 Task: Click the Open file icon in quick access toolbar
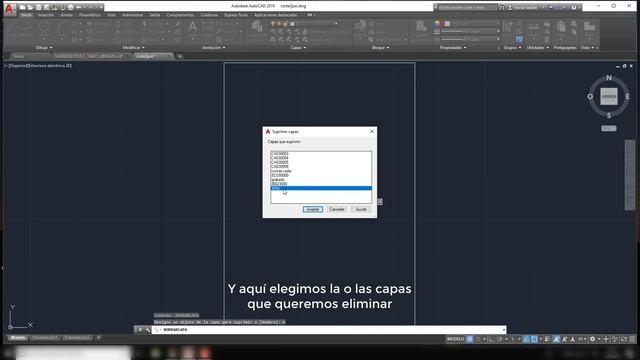[30, 7]
